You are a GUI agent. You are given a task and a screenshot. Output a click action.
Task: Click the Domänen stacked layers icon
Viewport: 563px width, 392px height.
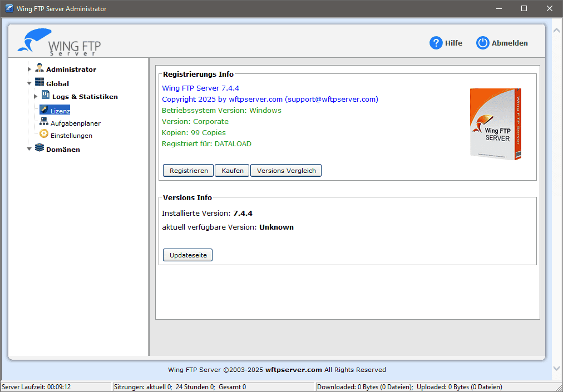[39, 147]
